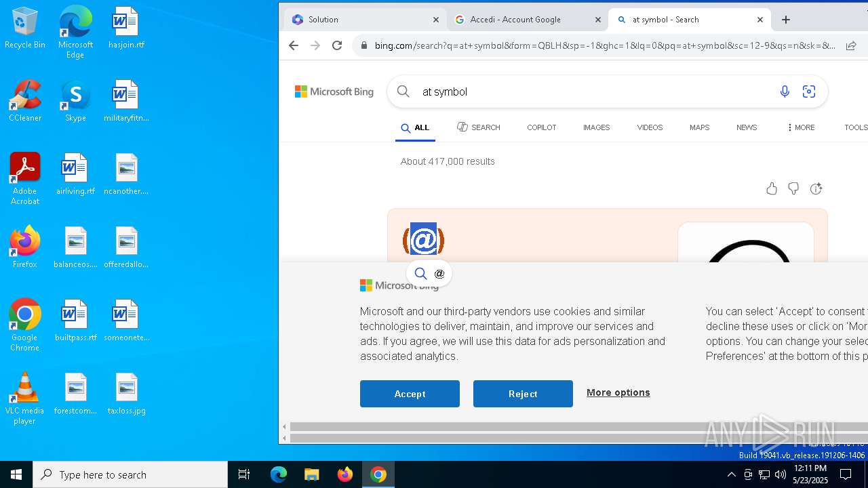Select builtpass.rtf file on desktop

[75, 321]
